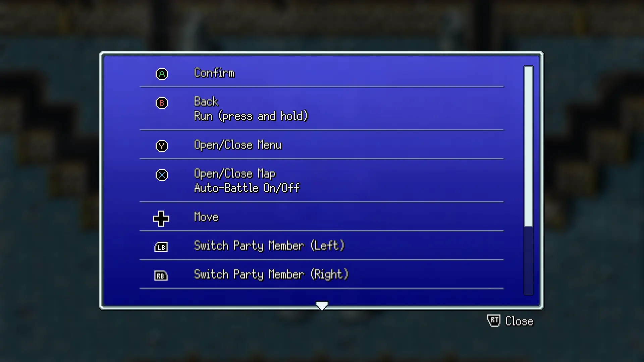Click the white down arrow below list
The width and height of the screenshot is (644, 362).
(x=322, y=305)
